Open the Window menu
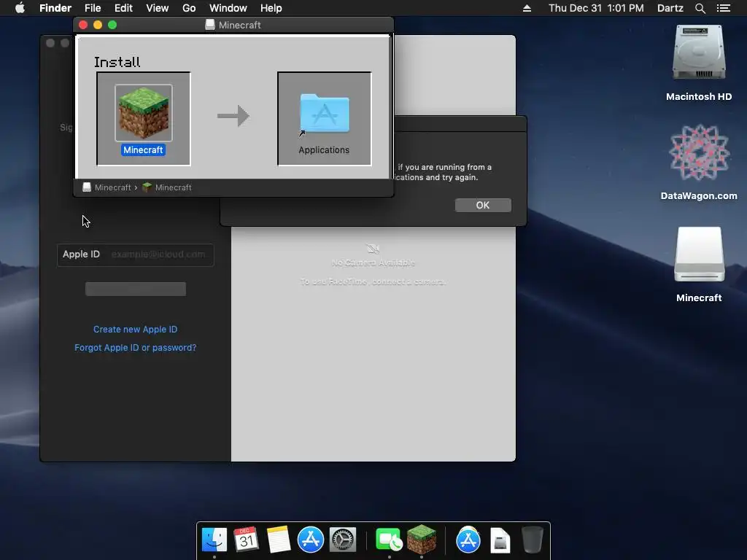Image resolution: width=747 pixels, height=560 pixels. 228,8
